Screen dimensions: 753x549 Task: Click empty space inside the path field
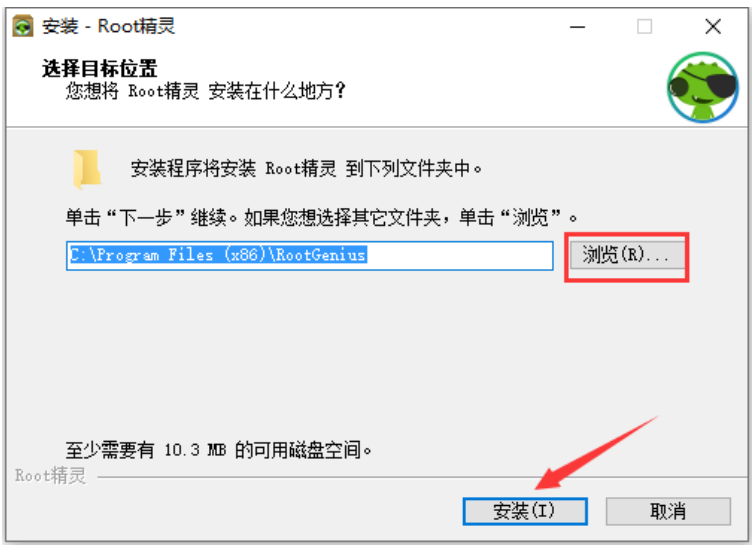pyautogui.click(x=459, y=255)
